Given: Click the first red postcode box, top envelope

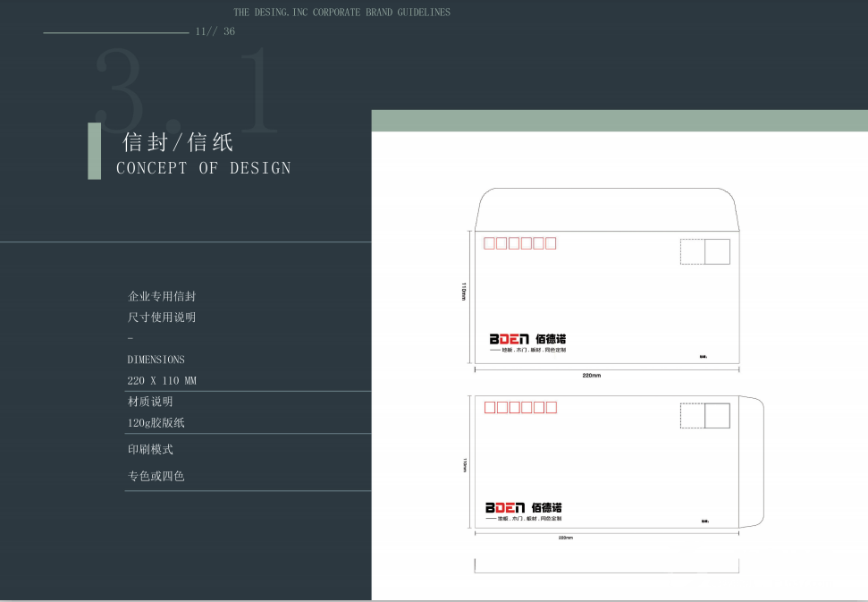Looking at the screenshot, I should [489, 243].
